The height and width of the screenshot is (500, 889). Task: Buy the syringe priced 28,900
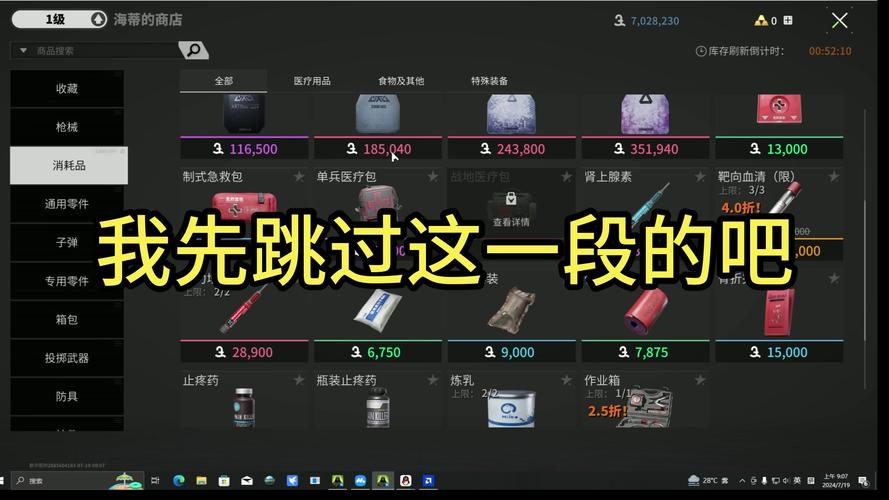[x=244, y=352]
